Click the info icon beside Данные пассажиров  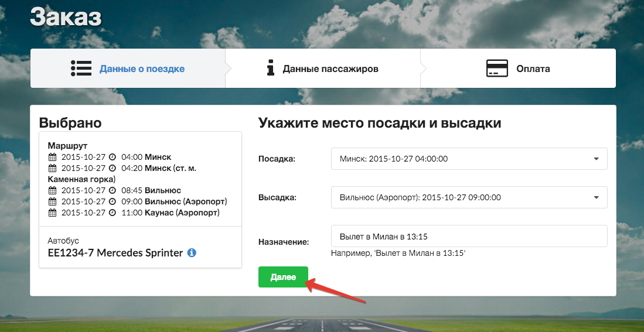point(270,69)
